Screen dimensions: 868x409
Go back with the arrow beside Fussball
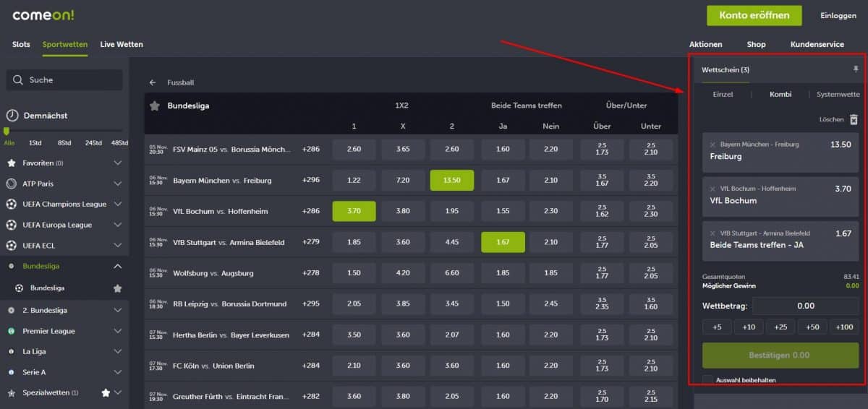pos(153,82)
